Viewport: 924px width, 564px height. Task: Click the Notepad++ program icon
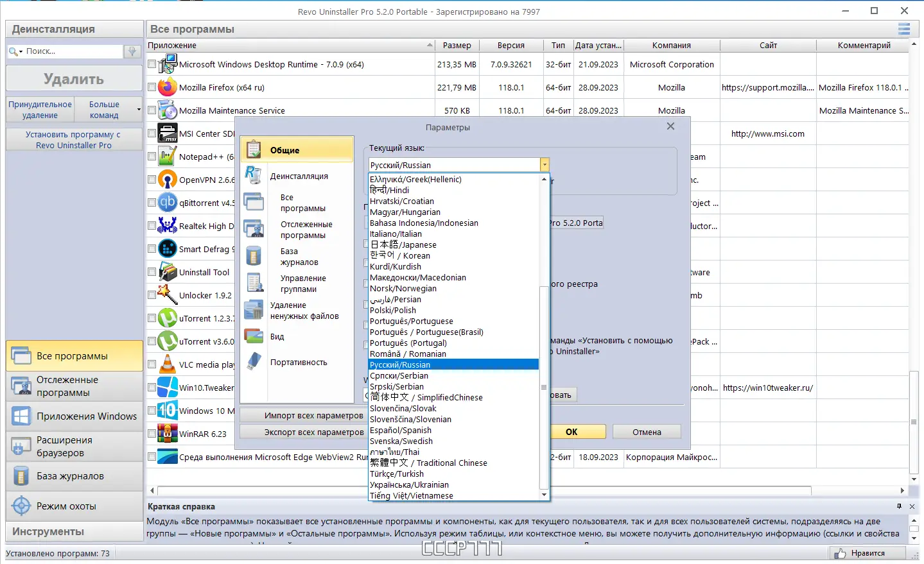tap(168, 157)
